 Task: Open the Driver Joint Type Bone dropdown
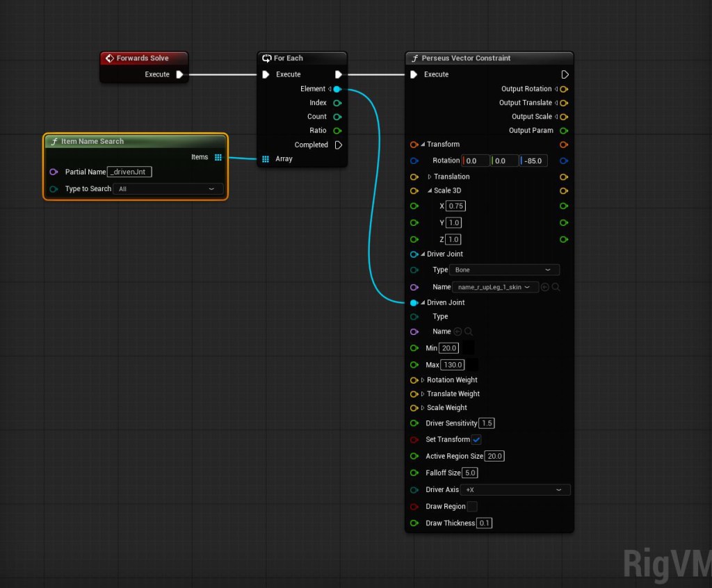pyautogui.click(x=504, y=270)
